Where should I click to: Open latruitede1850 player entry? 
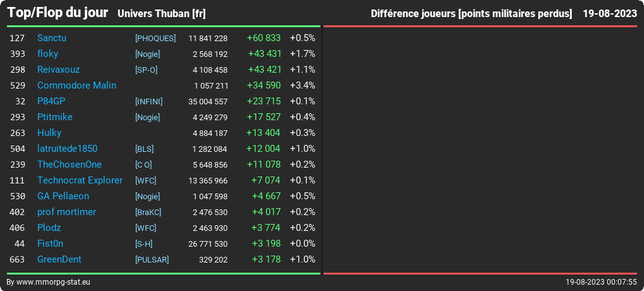tap(68, 149)
